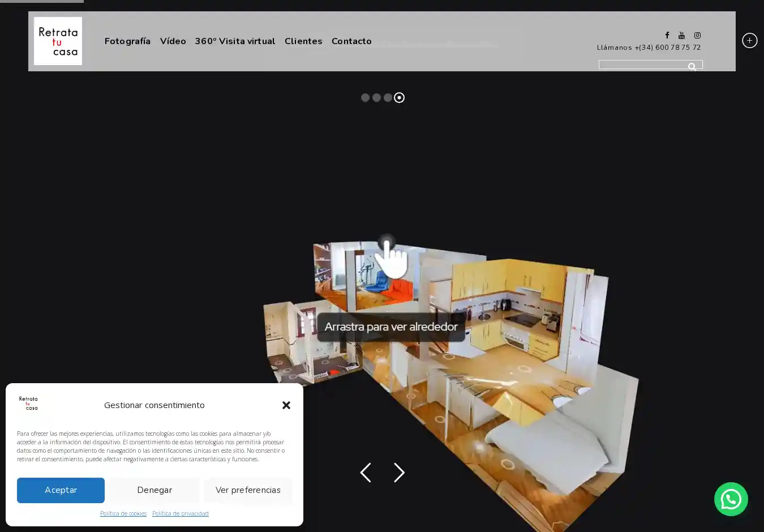Go to next slide arrow
This screenshot has width=764, height=532.
click(x=399, y=473)
